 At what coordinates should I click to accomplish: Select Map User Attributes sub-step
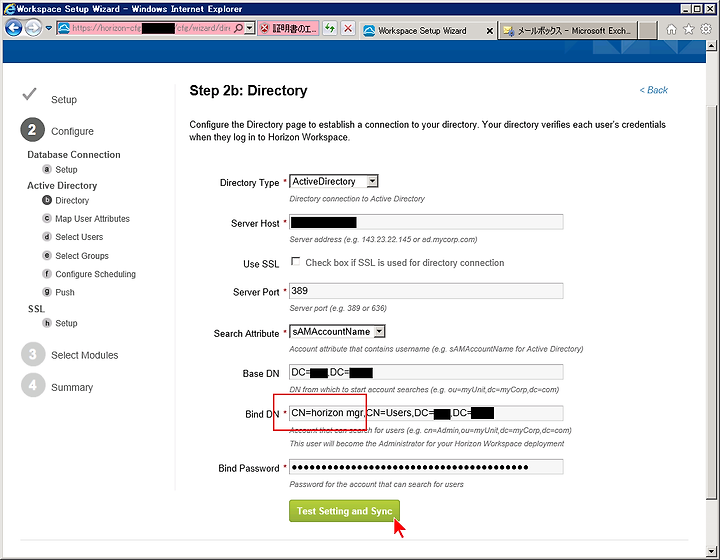click(x=92, y=219)
